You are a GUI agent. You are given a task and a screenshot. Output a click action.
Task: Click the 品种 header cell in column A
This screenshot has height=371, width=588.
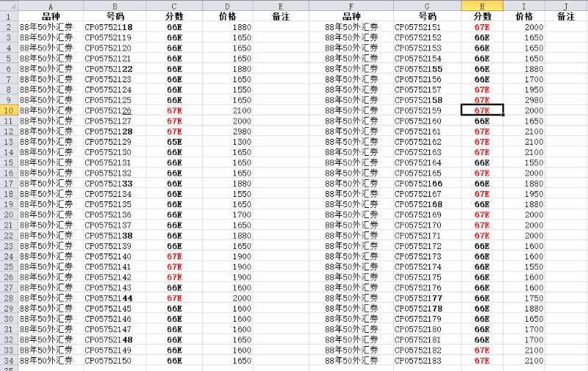[x=51, y=16]
